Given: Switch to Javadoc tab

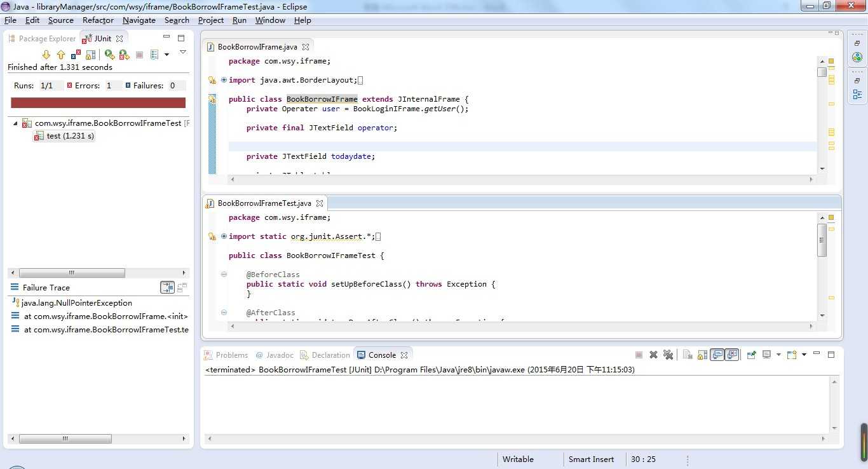Looking at the screenshot, I should (x=275, y=355).
